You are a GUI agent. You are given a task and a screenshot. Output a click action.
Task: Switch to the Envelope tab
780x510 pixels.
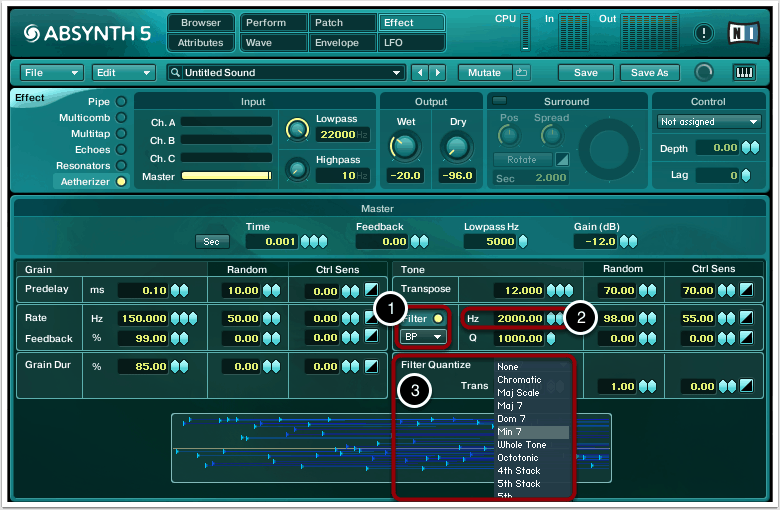pyautogui.click(x=336, y=42)
